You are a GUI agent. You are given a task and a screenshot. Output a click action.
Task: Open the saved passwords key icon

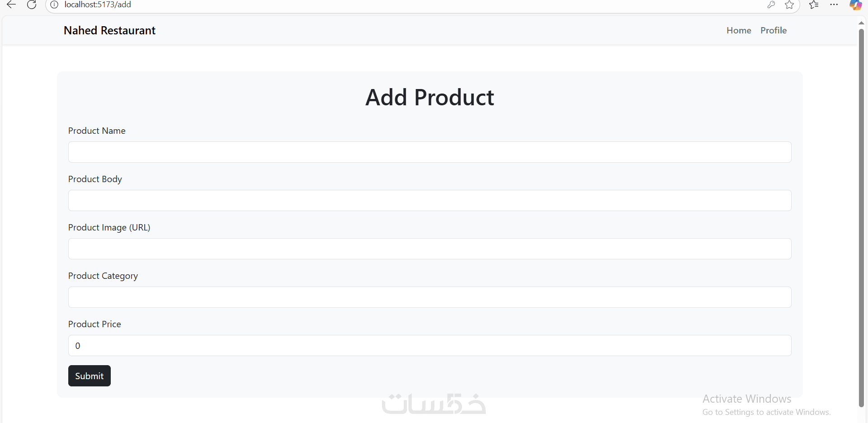click(x=771, y=5)
